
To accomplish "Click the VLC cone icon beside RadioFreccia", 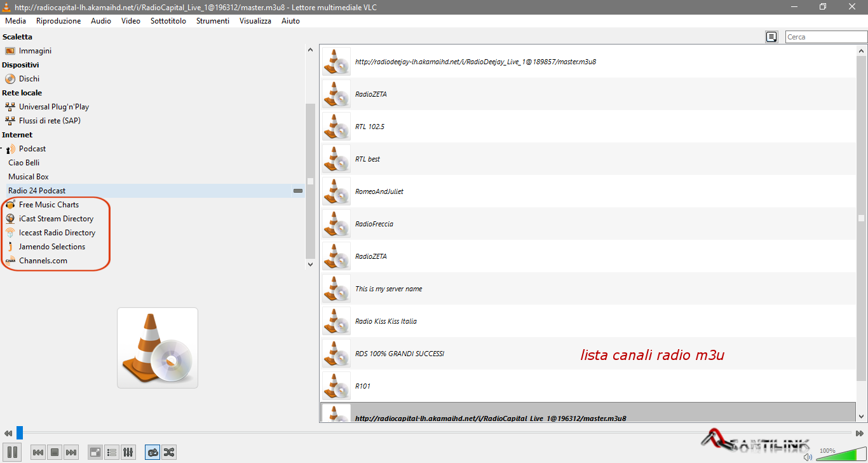I will coord(336,224).
